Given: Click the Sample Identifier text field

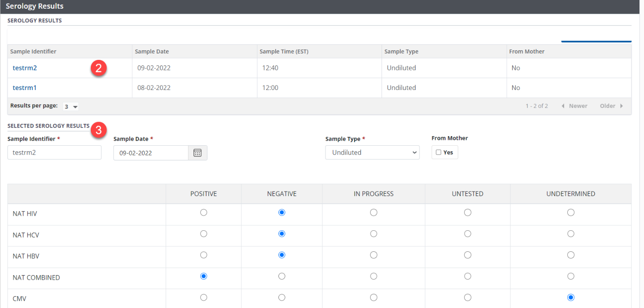Looking at the screenshot, I should point(54,153).
